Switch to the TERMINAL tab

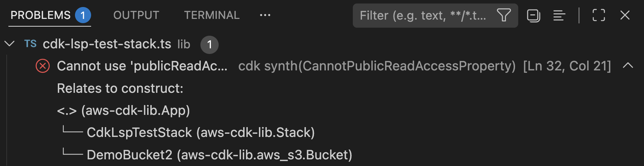pos(212,15)
